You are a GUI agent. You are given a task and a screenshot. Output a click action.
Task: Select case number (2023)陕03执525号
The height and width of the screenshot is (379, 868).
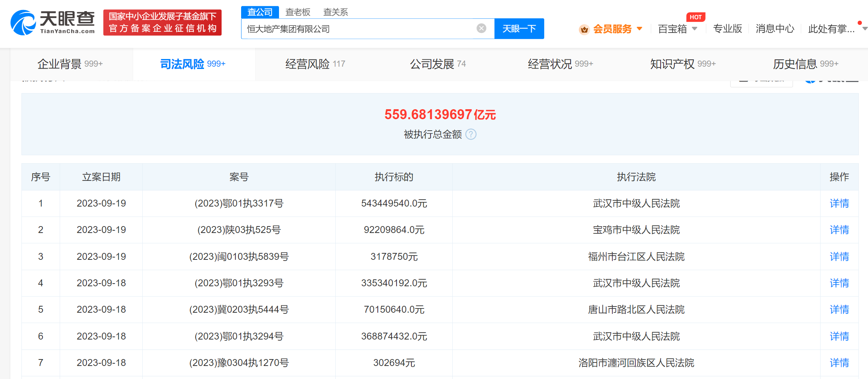[x=239, y=230]
